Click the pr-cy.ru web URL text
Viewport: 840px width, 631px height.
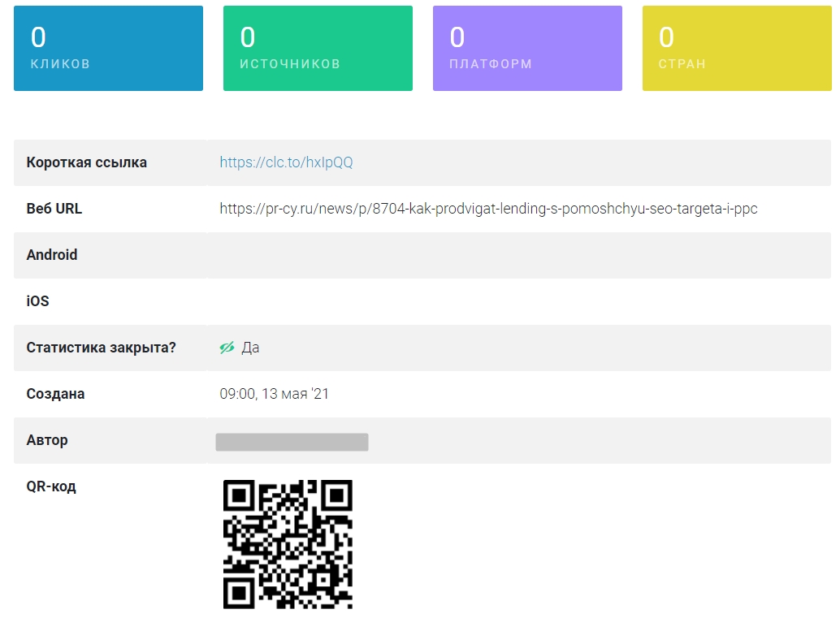488,209
